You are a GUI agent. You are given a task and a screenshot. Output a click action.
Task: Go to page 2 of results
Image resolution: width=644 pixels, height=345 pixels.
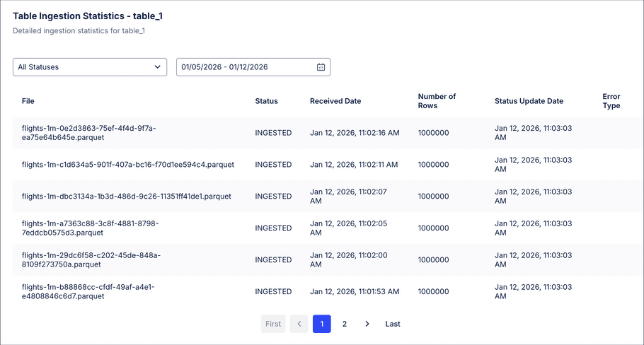tap(345, 324)
